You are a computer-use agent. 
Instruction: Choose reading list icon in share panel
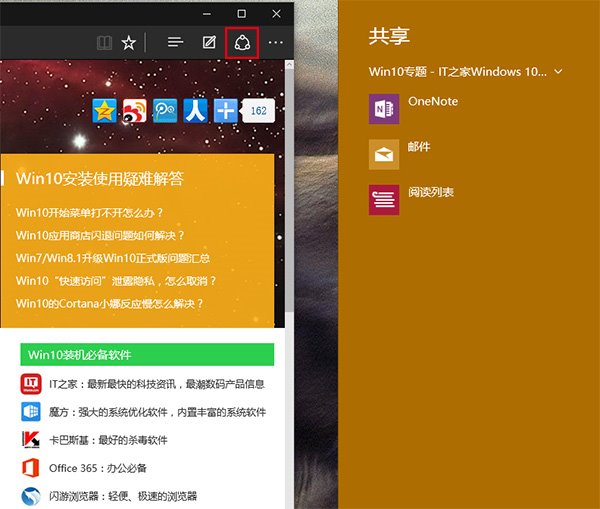(x=384, y=200)
